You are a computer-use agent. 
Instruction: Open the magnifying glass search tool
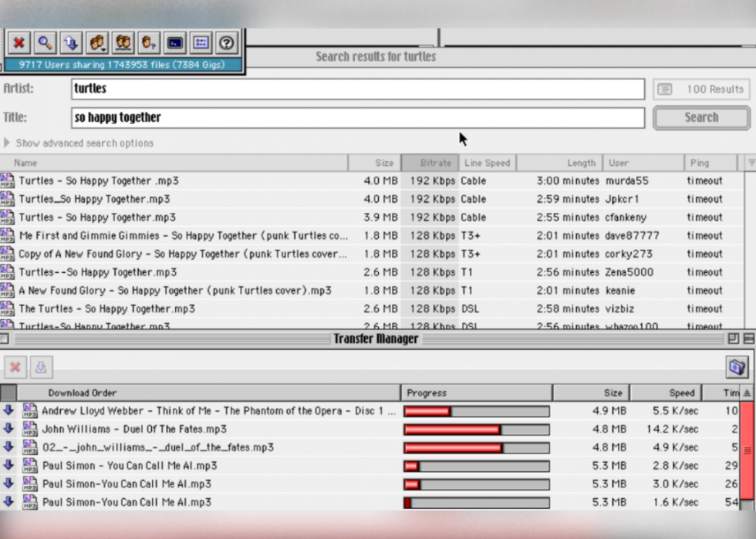pyautogui.click(x=46, y=43)
